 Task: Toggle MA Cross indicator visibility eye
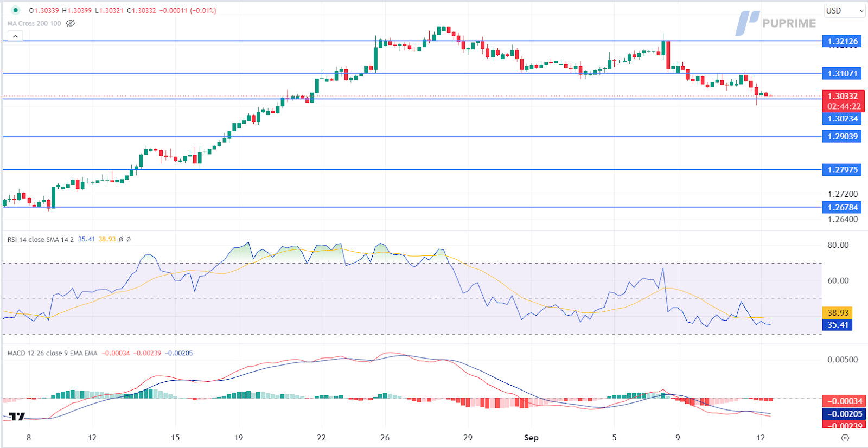pos(71,23)
